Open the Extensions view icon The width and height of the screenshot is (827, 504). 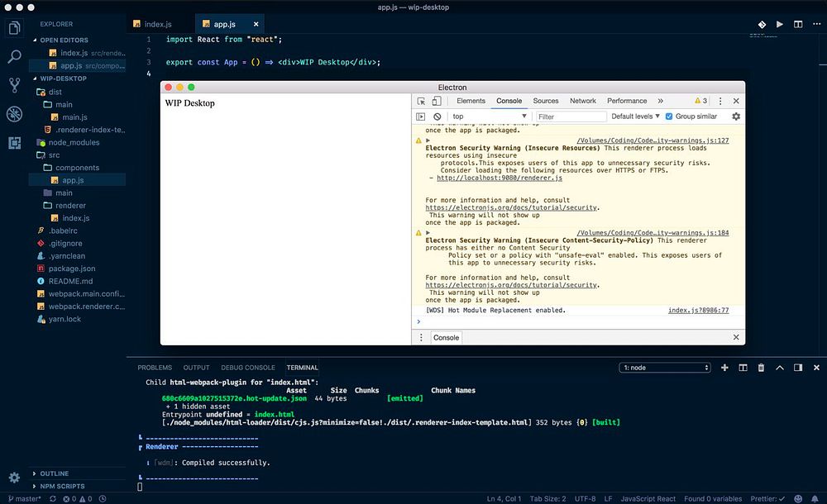(14, 142)
